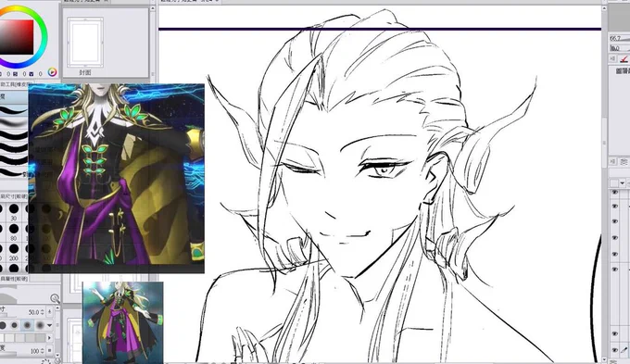630x364 pixels.
Task: Adjust the 50.0 brush size stepper arrows
Action: [x=43, y=312]
